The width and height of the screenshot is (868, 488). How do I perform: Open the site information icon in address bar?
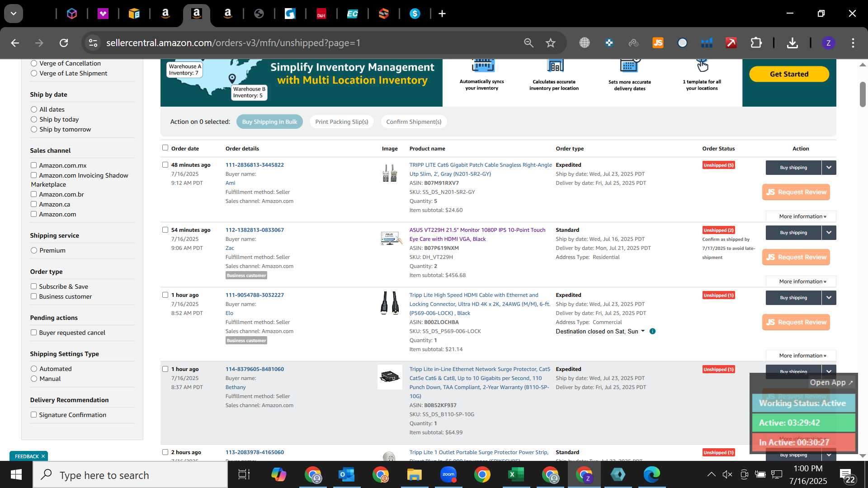pos(93,43)
